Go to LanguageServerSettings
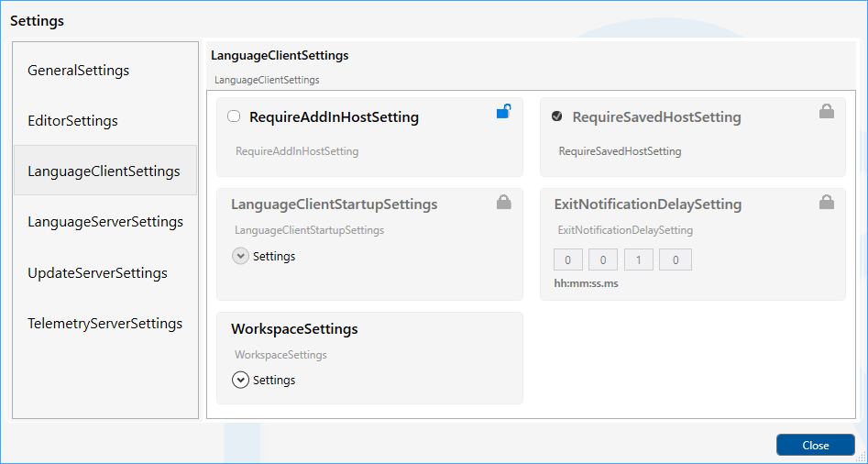This screenshot has height=464, width=868. (x=105, y=222)
